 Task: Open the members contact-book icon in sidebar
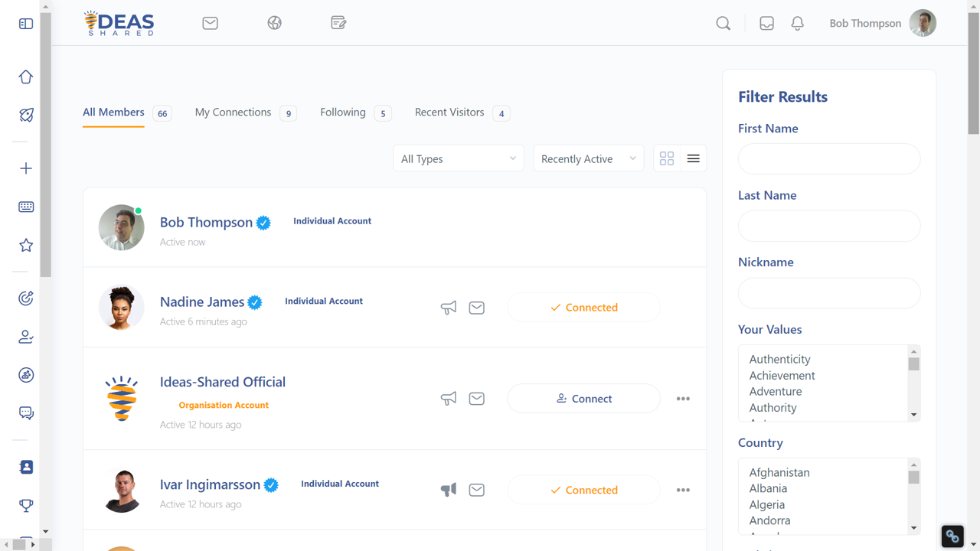tap(26, 467)
